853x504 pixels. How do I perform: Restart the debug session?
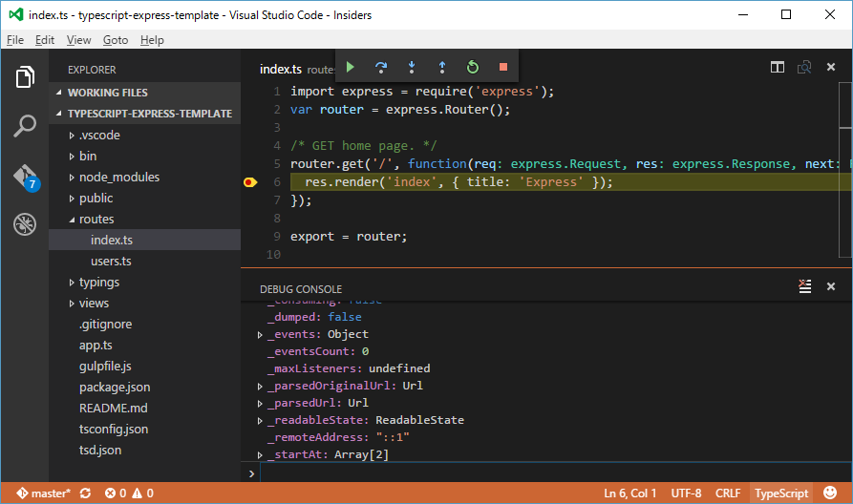click(x=473, y=67)
